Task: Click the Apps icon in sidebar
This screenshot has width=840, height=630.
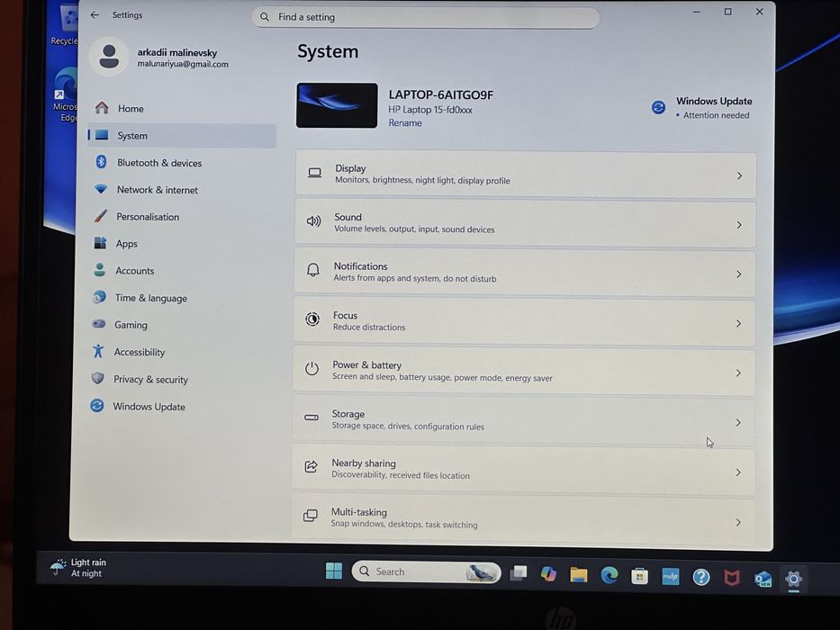Action: [100, 243]
